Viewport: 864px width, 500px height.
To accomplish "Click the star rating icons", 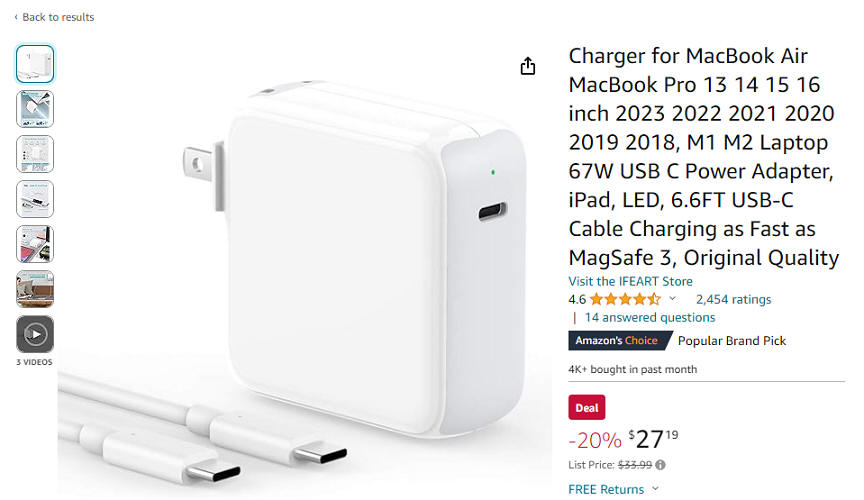I will click(x=625, y=299).
